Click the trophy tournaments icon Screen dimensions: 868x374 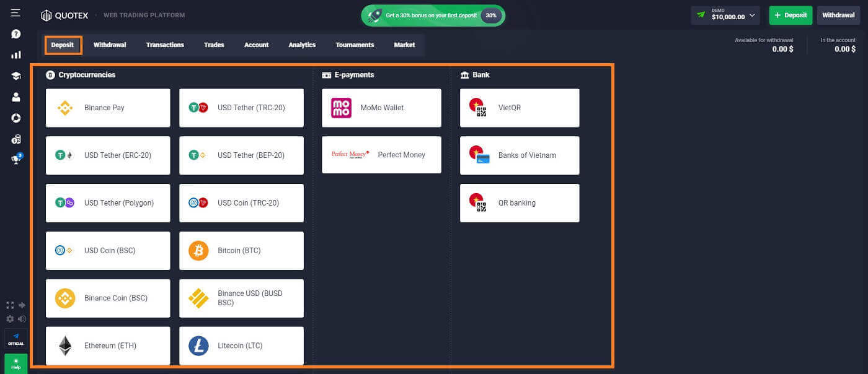click(x=15, y=159)
